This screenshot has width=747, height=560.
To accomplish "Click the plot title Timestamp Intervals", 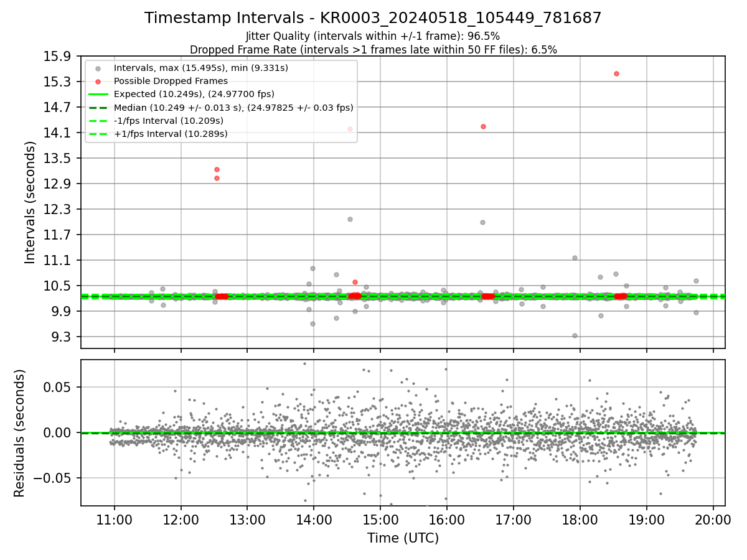I will point(373,18).
